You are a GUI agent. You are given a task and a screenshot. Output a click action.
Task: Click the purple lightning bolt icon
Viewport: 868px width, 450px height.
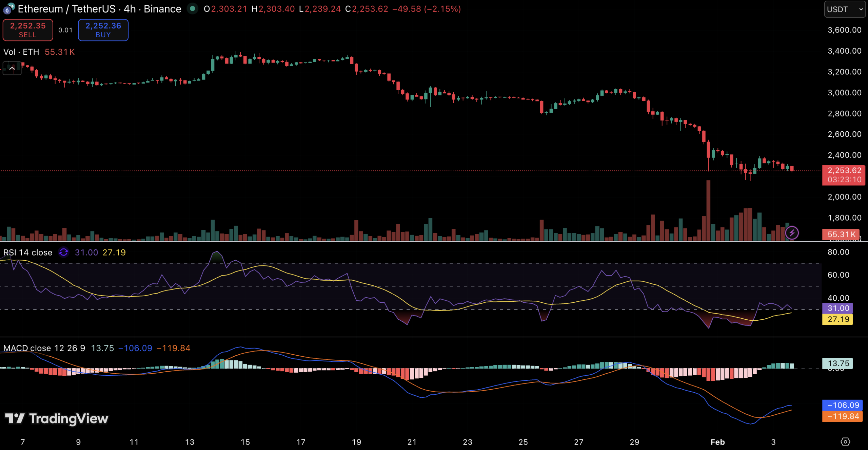tap(792, 233)
